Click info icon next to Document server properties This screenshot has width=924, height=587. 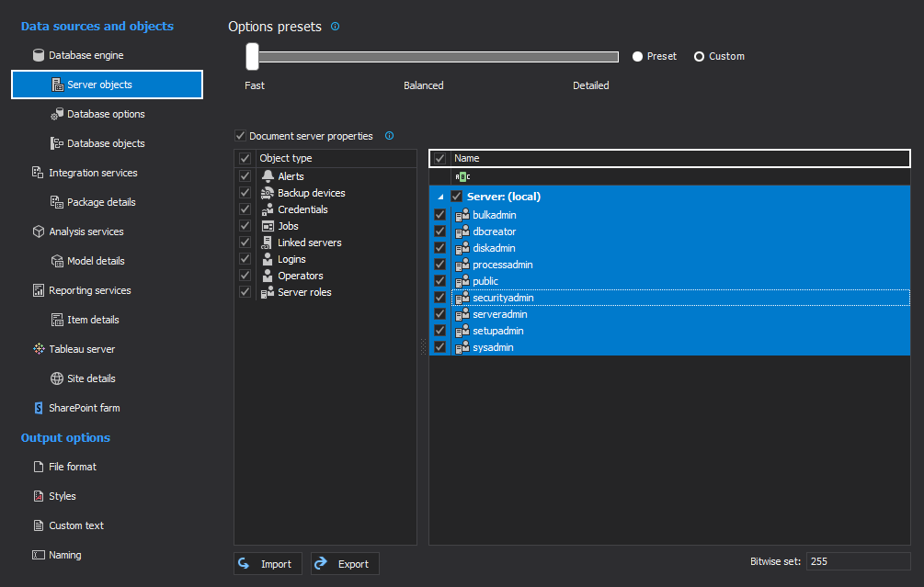[389, 136]
